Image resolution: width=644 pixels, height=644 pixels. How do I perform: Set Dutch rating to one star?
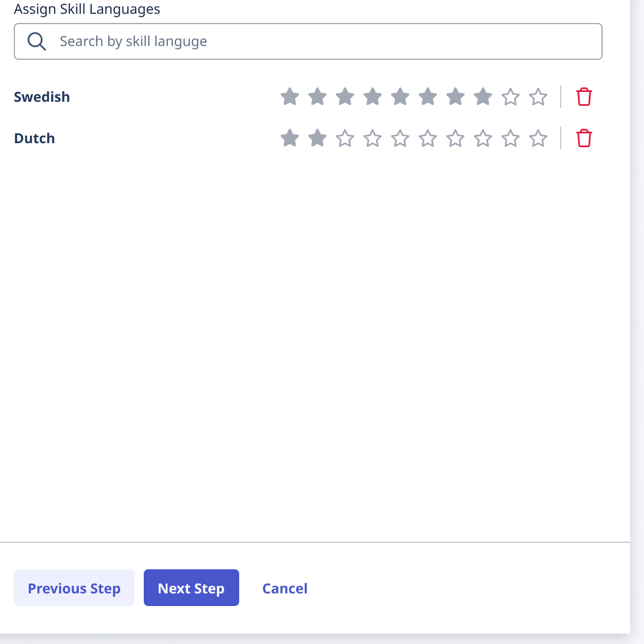[290, 138]
